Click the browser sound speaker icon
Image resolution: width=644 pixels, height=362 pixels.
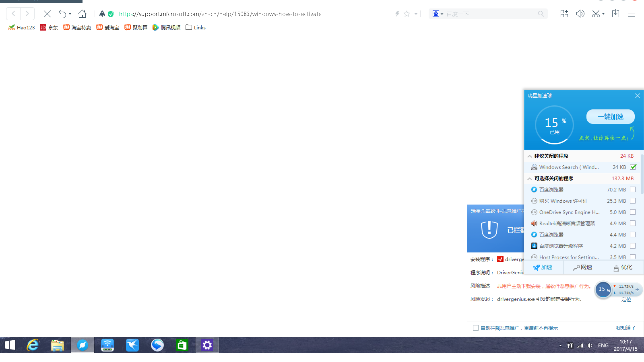[x=580, y=14]
